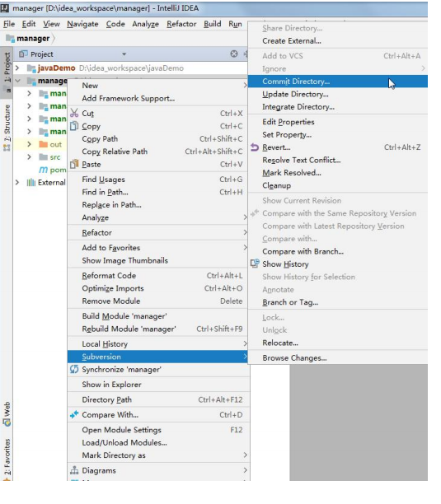Click the javaDemo module folder icon
This screenshot has width=441, height=504.
(x=30, y=68)
